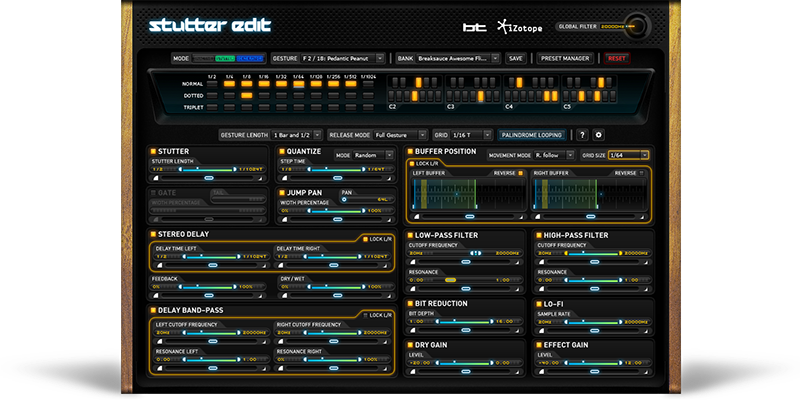Open the Movement Mode dropdown

pos(554,155)
